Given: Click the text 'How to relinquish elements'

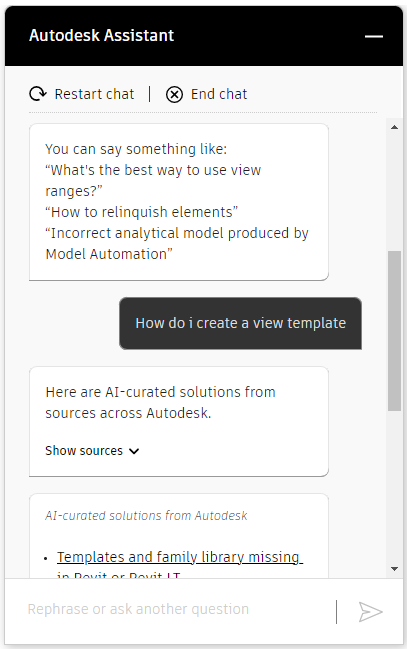Looking at the screenshot, I should click(x=142, y=212).
